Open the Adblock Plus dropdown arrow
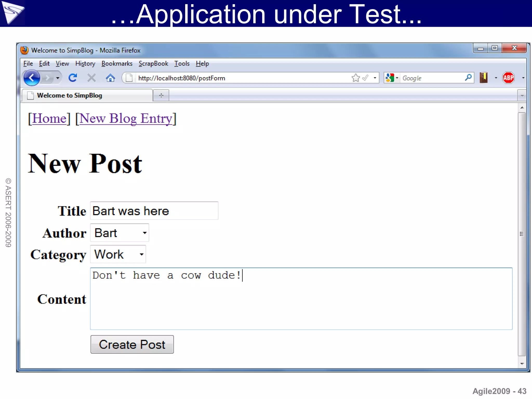The image size is (532, 399). pyautogui.click(x=523, y=78)
